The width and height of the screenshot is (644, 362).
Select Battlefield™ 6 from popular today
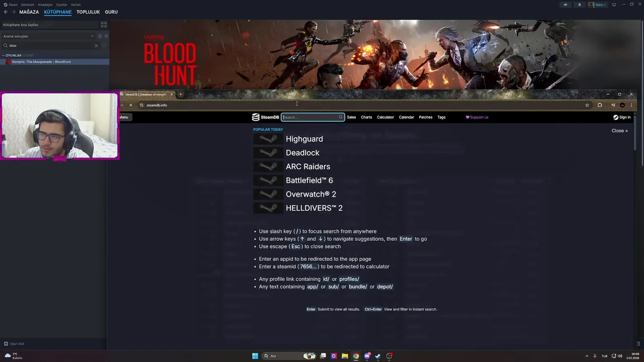[309, 180]
